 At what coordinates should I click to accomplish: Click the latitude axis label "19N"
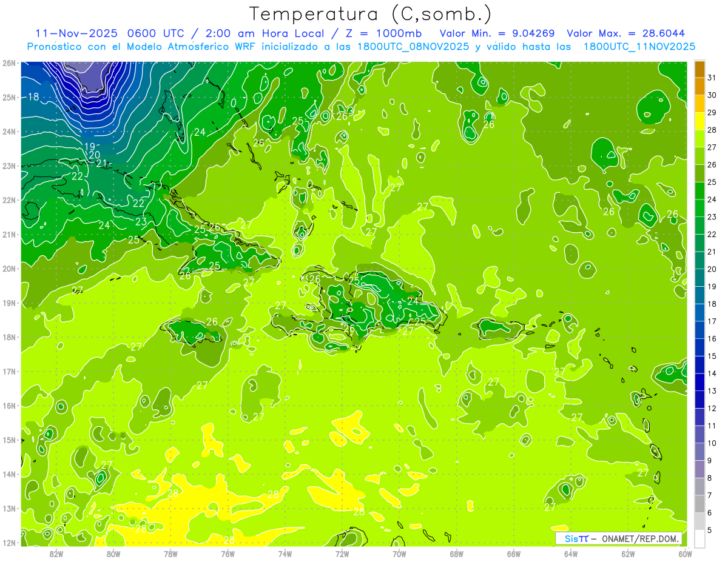tap(9, 303)
